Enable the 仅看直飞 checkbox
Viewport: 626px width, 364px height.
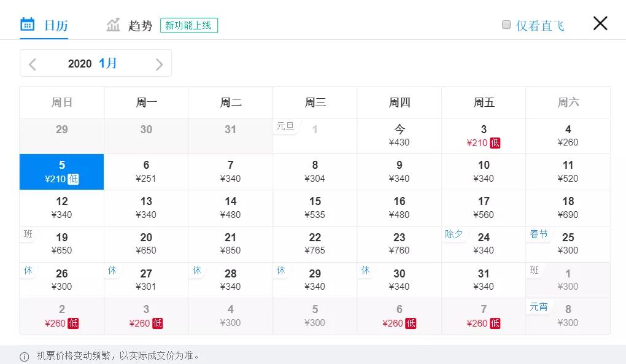click(506, 25)
